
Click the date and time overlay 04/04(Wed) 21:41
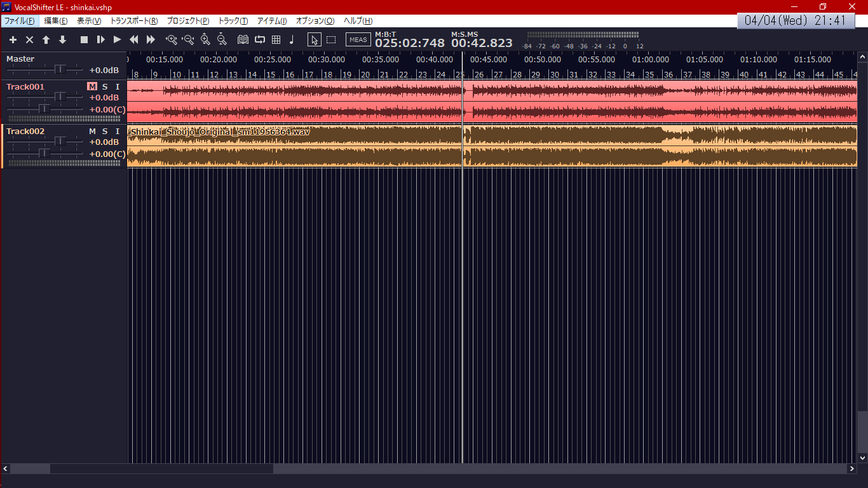795,20
